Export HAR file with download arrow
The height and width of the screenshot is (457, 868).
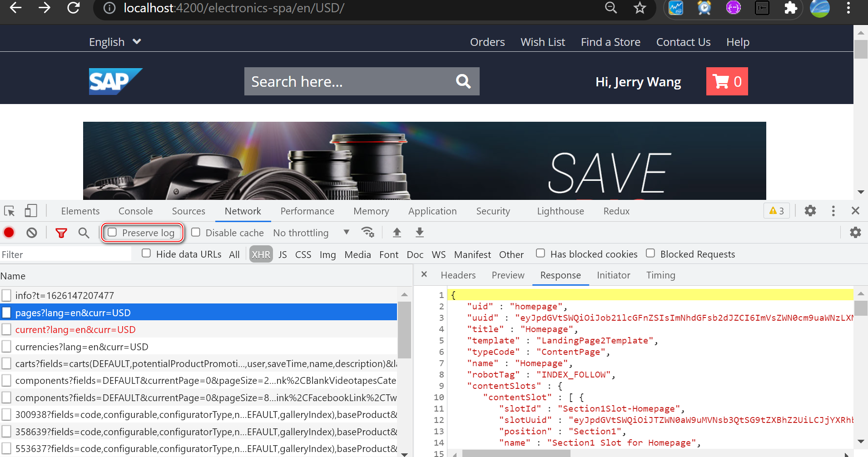[420, 233]
